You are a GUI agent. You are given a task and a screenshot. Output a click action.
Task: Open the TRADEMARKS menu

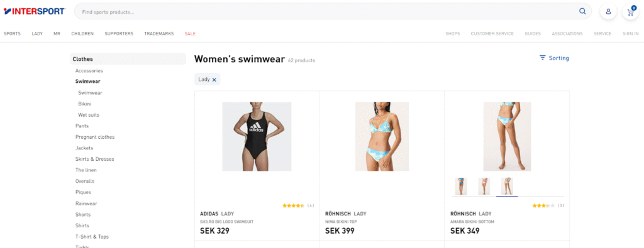click(x=159, y=34)
